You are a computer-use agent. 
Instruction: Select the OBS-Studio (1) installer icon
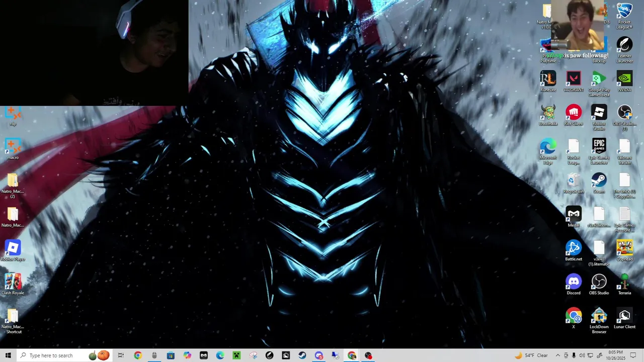[624, 117]
